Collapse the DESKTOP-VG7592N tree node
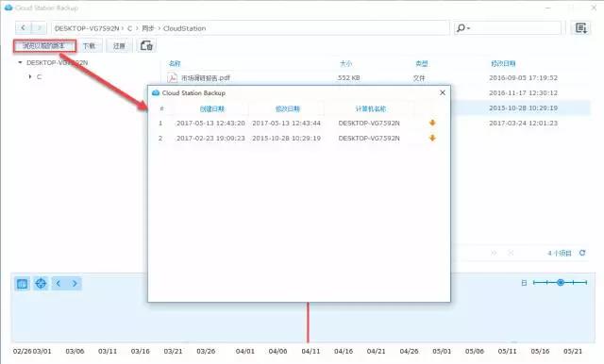 (20, 62)
